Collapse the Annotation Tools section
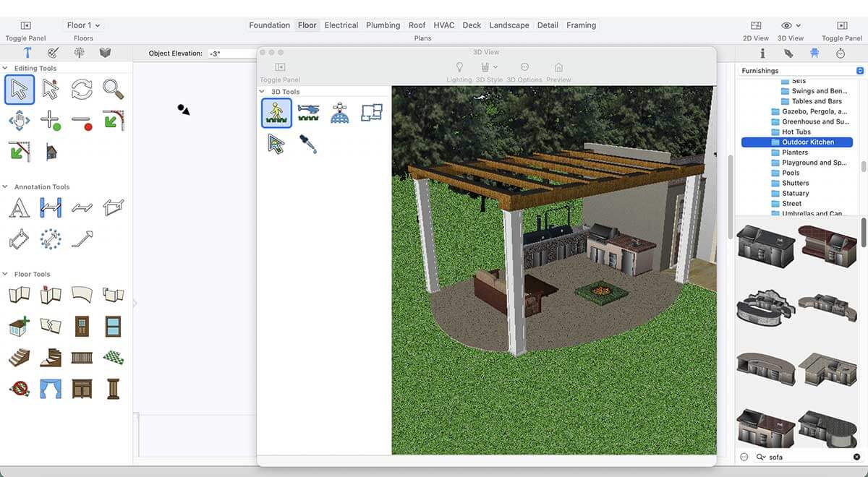This screenshot has width=868, height=477. (6, 186)
